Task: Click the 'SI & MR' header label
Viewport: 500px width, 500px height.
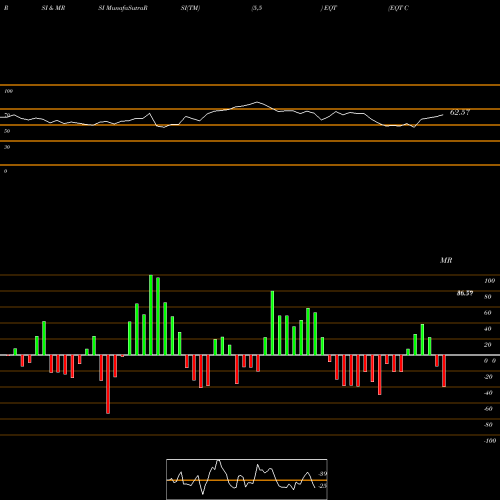Action: [53, 8]
